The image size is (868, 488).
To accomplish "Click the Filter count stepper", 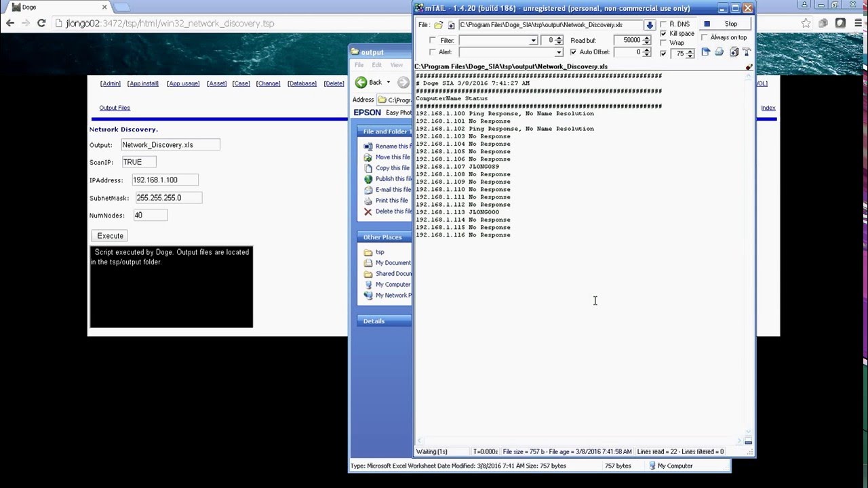I will 559,41.
